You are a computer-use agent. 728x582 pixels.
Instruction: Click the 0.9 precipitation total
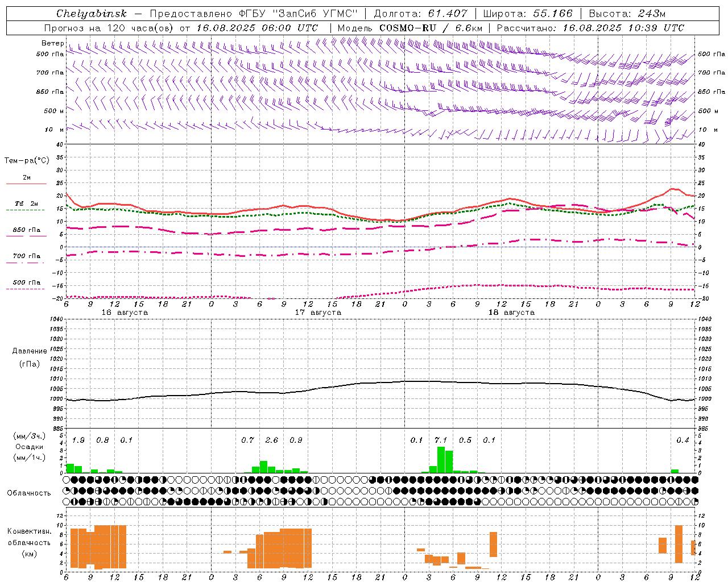(296, 440)
